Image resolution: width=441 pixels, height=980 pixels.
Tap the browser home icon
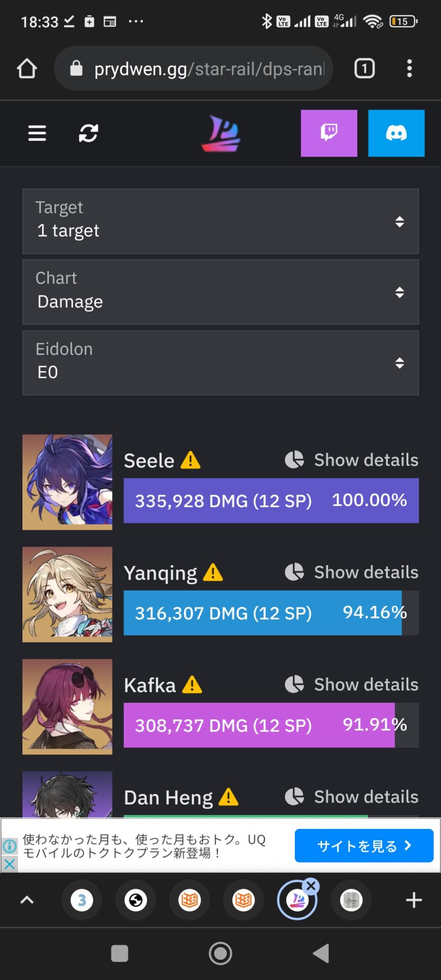click(x=27, y=68)
